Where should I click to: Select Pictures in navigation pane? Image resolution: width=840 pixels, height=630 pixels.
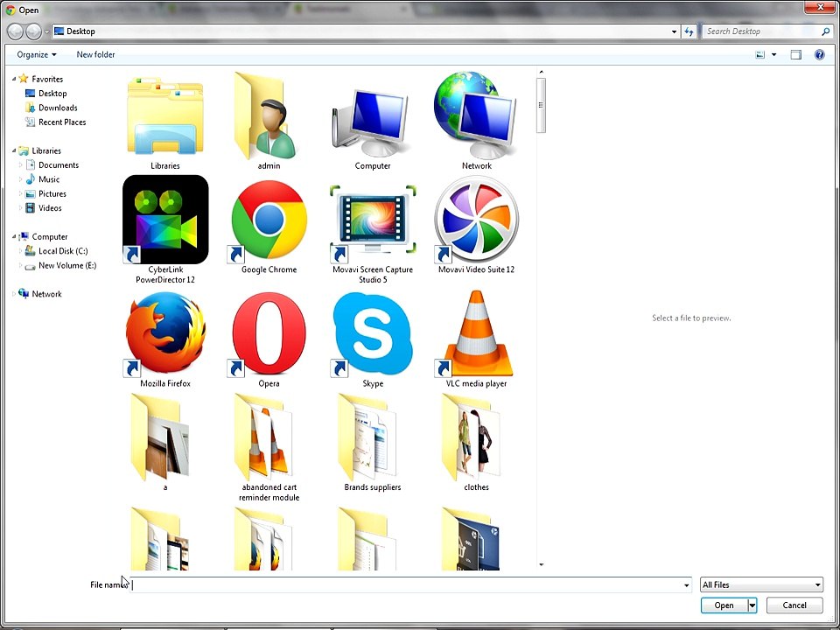pos(45,194)
